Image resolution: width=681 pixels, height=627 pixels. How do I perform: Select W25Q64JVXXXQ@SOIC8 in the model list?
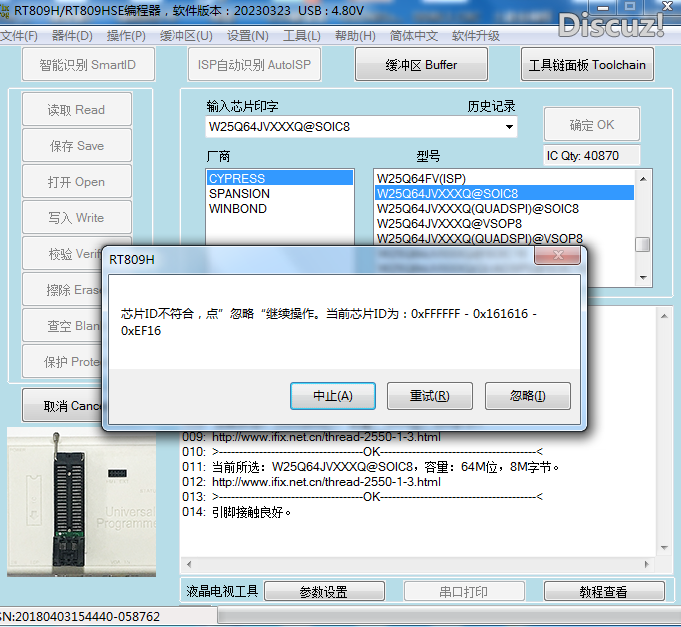coord(504,193)
